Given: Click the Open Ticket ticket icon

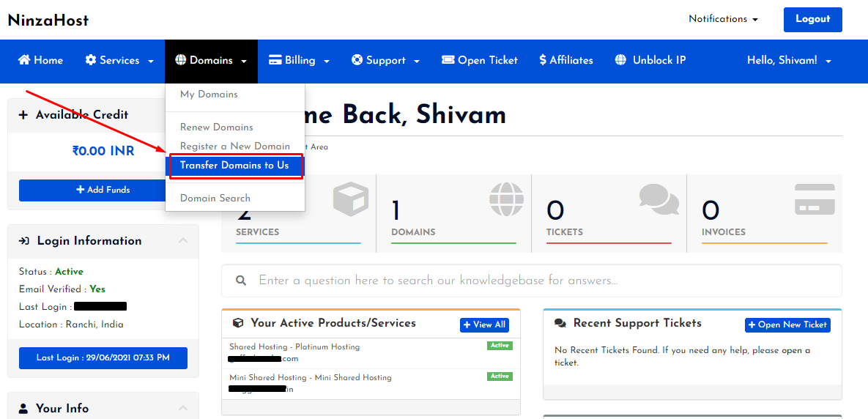Looking at the screenshot, I should [x=448, y=60].
